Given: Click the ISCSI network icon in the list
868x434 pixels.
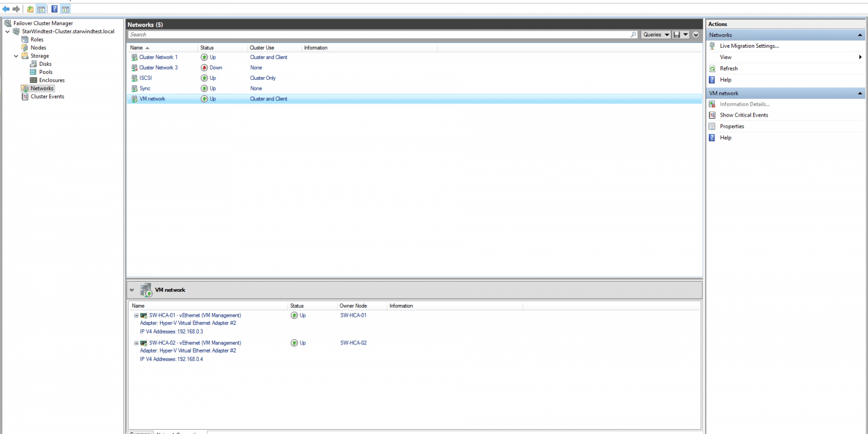Looking at the screenshot, I should pos(135,78).
